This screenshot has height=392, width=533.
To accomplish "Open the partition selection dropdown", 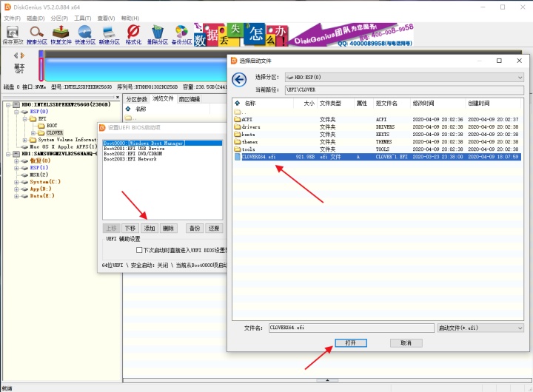I will (520, 78).
